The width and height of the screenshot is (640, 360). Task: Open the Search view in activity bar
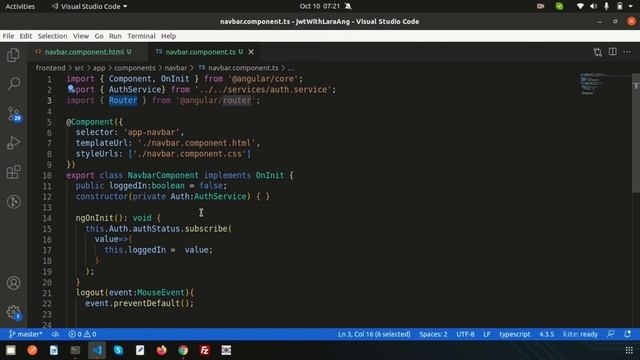pyautogui.click(x=13, y=84)
